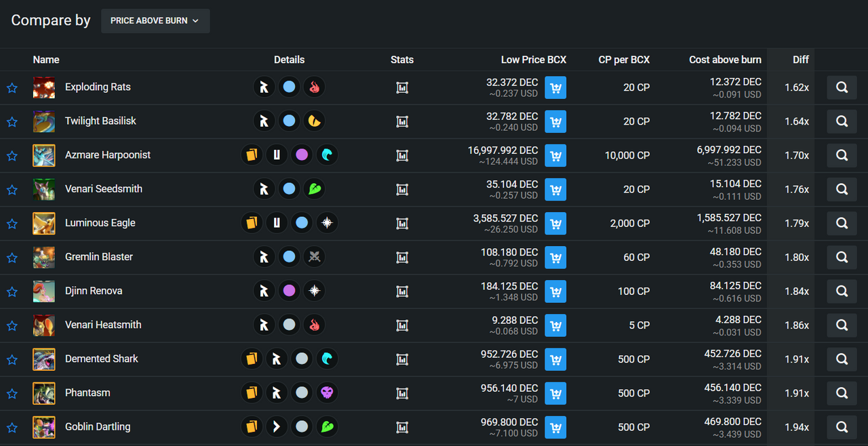868x446 pixels.
Task: Star the Gremlin Blaster row
Action: [12, 258]
